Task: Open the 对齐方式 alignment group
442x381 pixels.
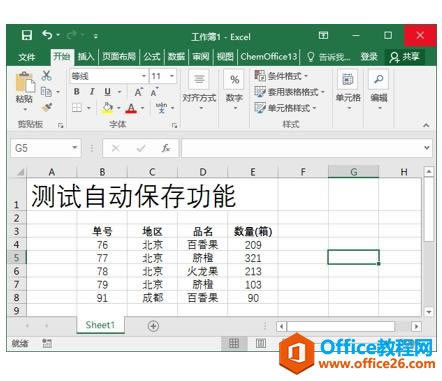Action: pyautogui.click(x=199, y=89)
